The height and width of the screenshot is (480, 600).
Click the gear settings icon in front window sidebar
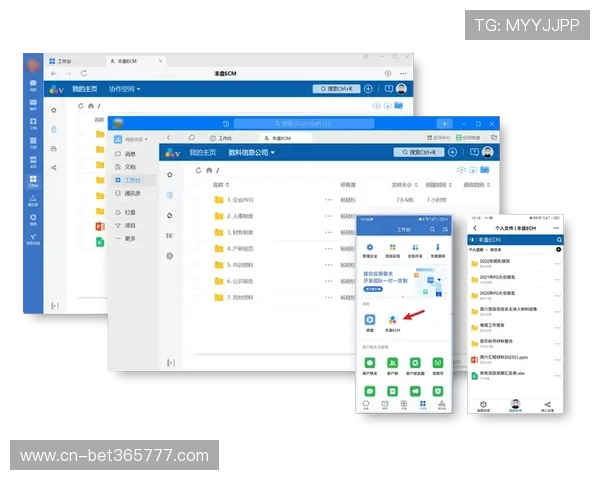click(169, 256)
